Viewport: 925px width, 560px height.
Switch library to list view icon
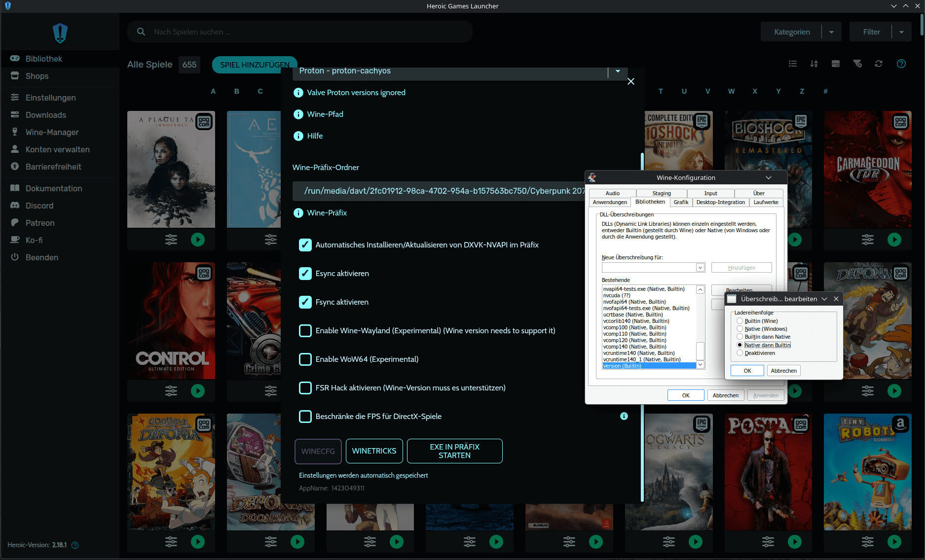pyautogui.click(x=793, y=64)
